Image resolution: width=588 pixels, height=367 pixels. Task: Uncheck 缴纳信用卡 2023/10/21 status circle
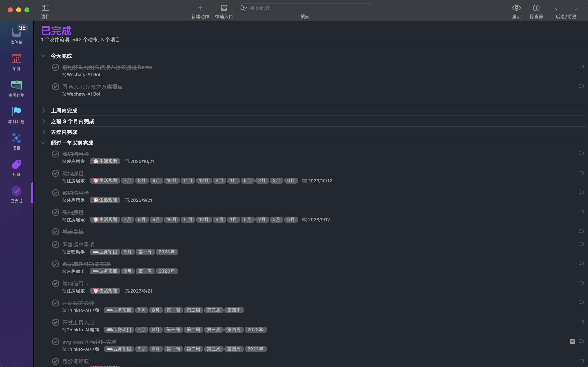(56, 154)
